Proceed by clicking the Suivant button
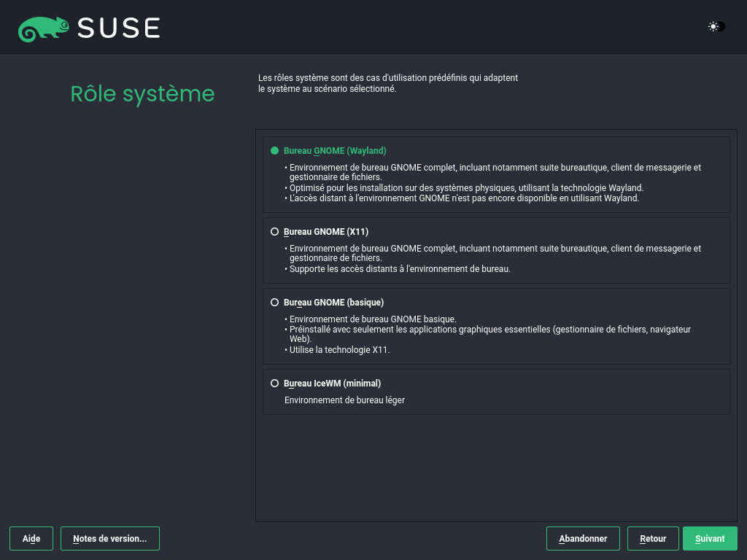The width and height of the screenshot is (747, 560). pyautogui.click(x=710, y=539)
